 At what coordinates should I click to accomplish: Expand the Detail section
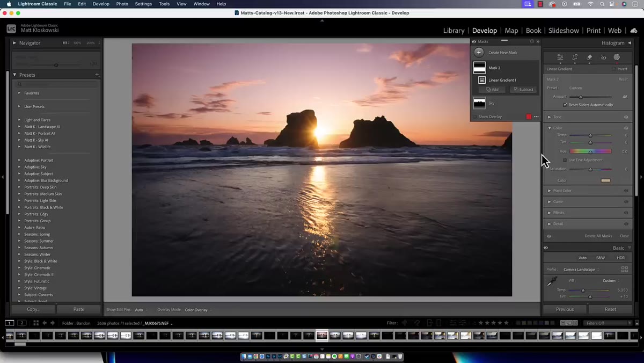coord(549,224)
